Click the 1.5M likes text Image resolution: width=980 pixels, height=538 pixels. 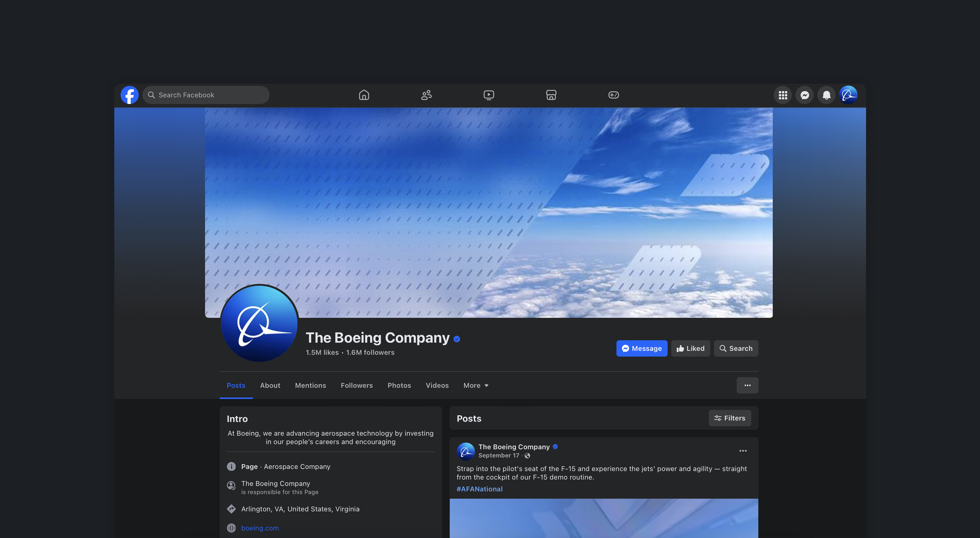(322, 353)
